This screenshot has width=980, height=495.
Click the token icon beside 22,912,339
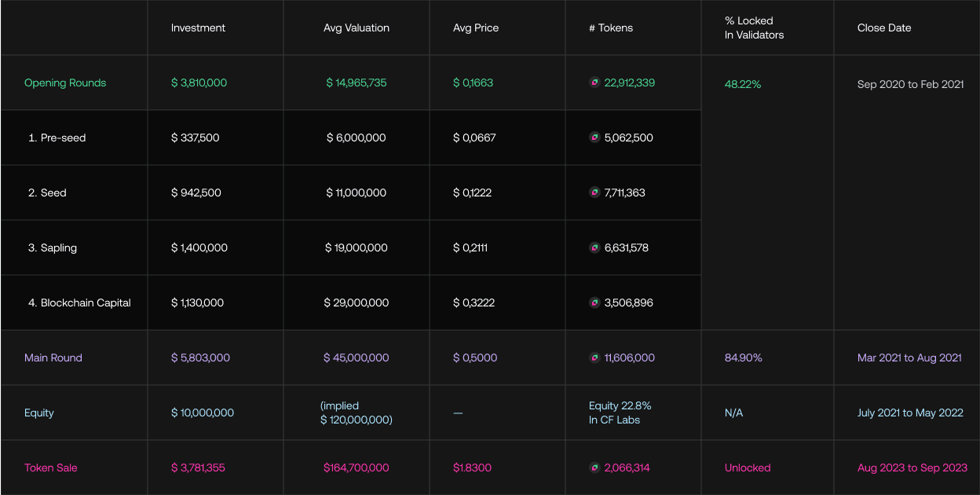tap(594, 82)
